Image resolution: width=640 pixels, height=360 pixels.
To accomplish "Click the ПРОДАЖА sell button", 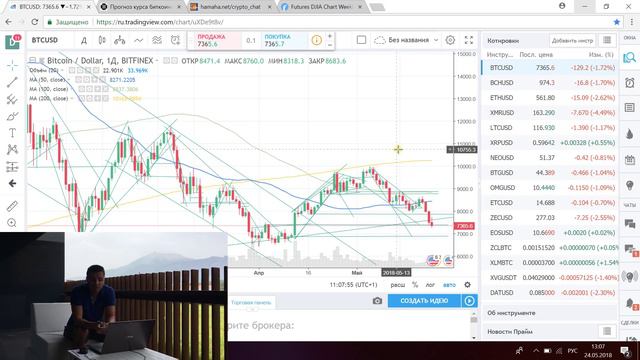I will (216, 40).
